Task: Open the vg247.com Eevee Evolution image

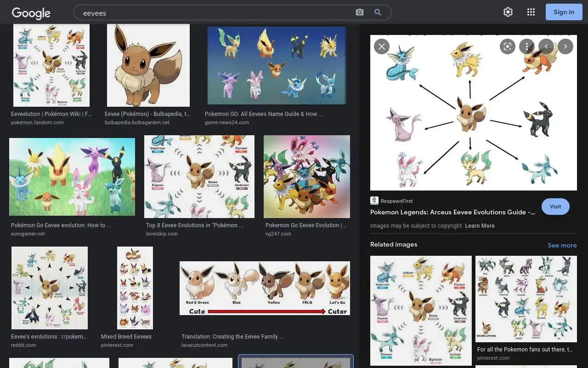Action: [x=307, y=177]
